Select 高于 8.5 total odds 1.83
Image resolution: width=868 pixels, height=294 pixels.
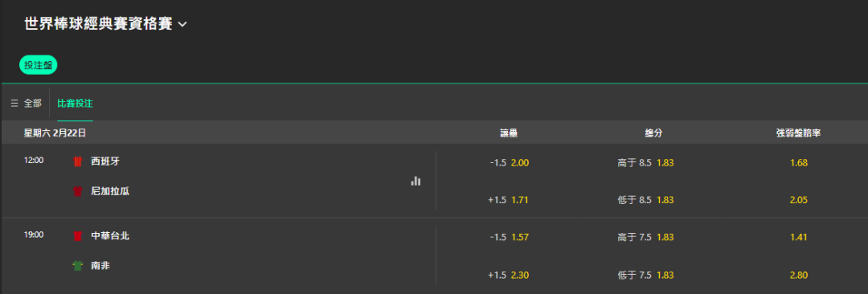click(x=645, y=163)
